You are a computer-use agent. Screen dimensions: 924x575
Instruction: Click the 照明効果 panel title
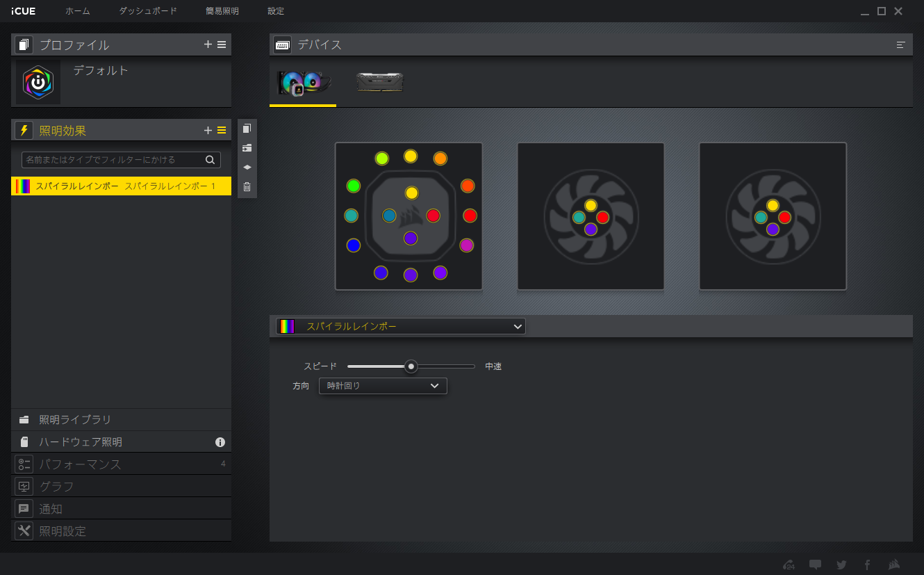pos(63,131)
